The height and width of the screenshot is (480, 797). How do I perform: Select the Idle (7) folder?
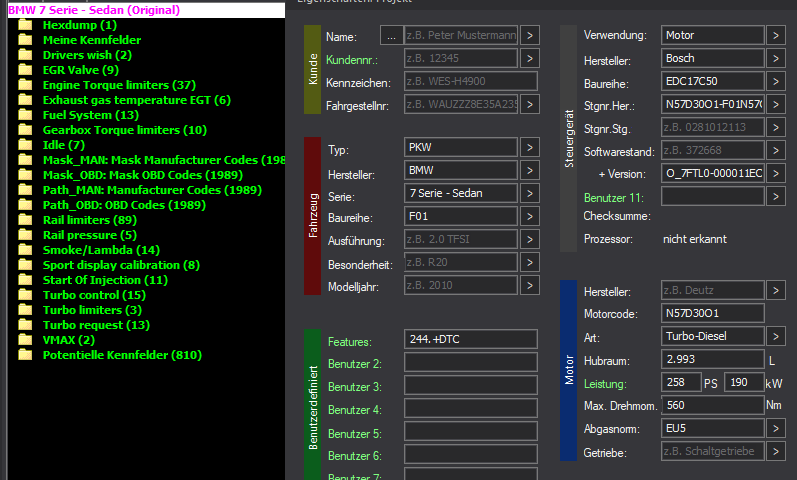(64, 145)
